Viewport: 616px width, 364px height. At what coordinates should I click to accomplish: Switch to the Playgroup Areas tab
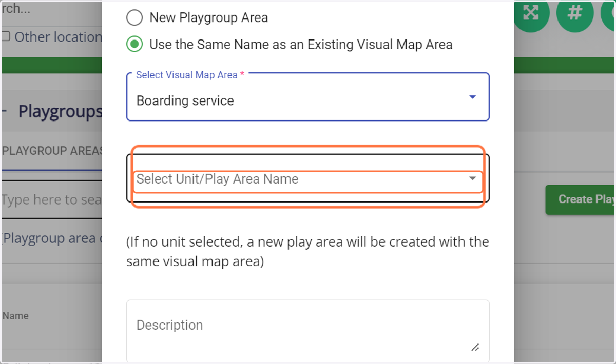(52, 151)
